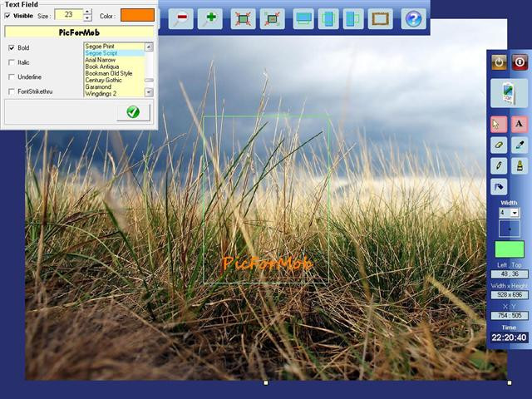Select the pointer arrow tool

(x=499, y=124)
